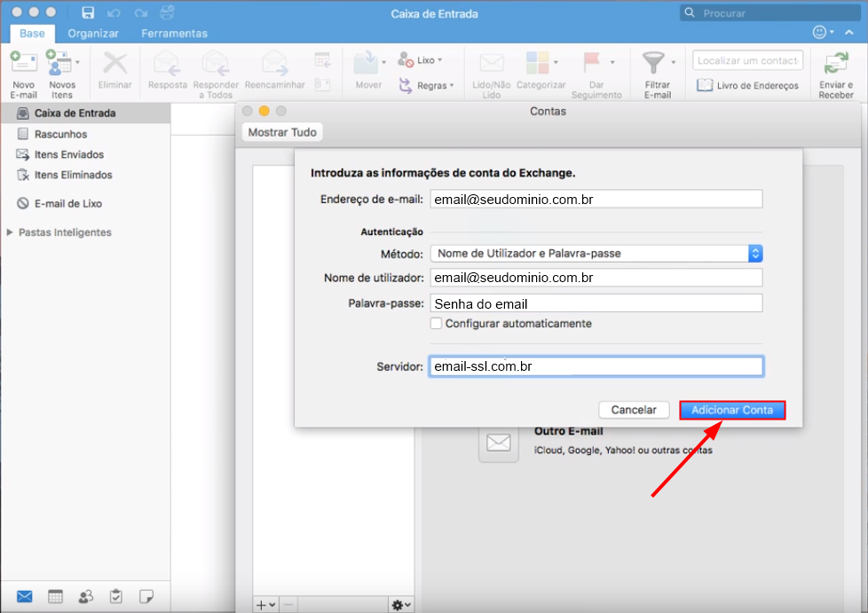Click the Novo E-mail icon

[x=23, y=62]
